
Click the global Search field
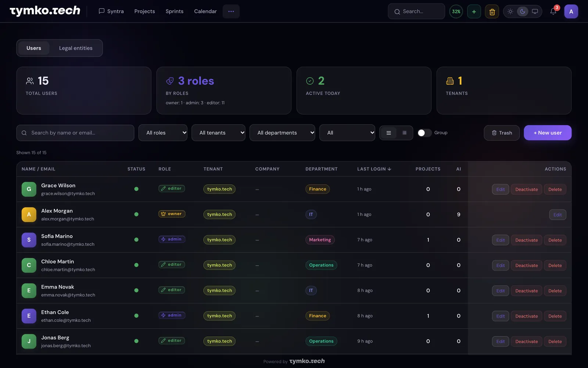click(416, 11)
